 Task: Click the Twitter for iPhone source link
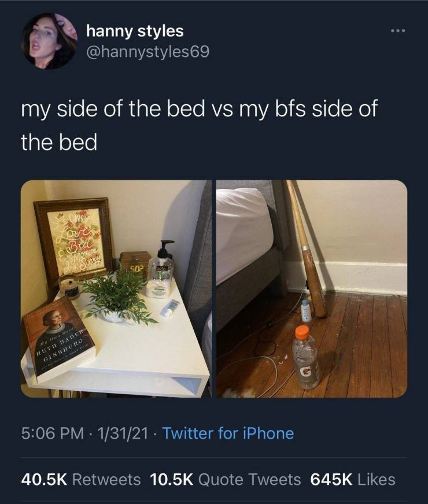tap(228, 433)
